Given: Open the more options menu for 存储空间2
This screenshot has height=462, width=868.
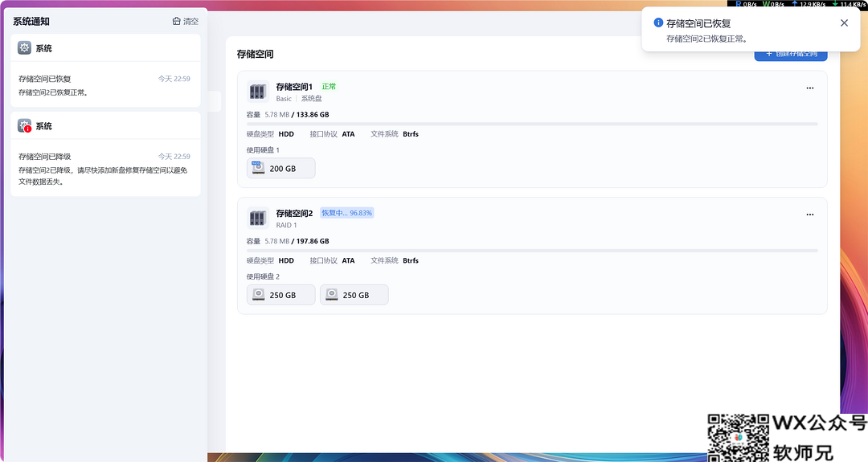Looking at the screenshot, I should 810,214.
